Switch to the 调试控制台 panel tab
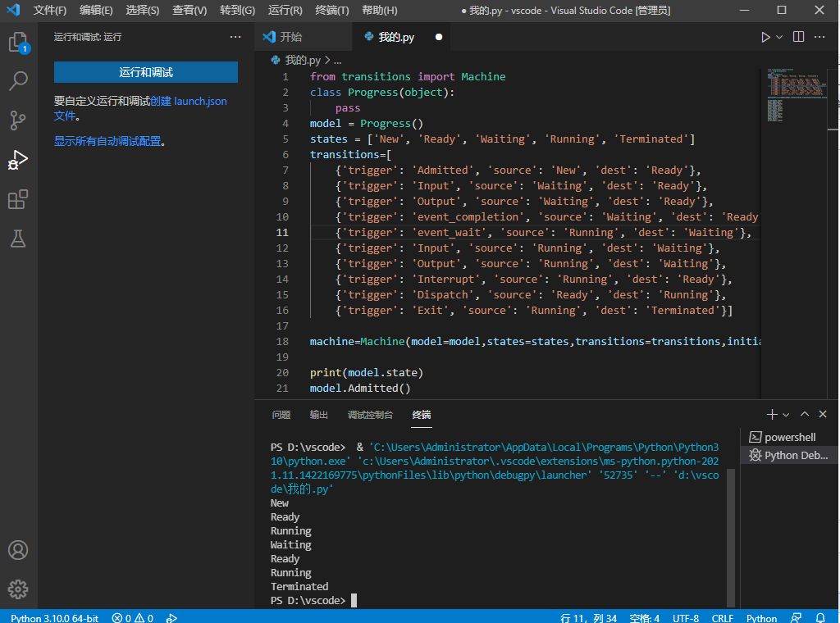 370,415
